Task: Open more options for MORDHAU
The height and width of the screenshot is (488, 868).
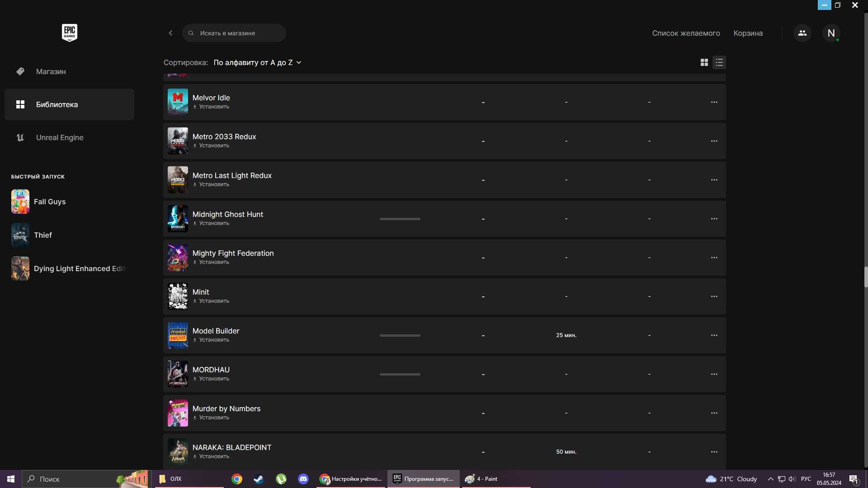Action: point(714,374)
